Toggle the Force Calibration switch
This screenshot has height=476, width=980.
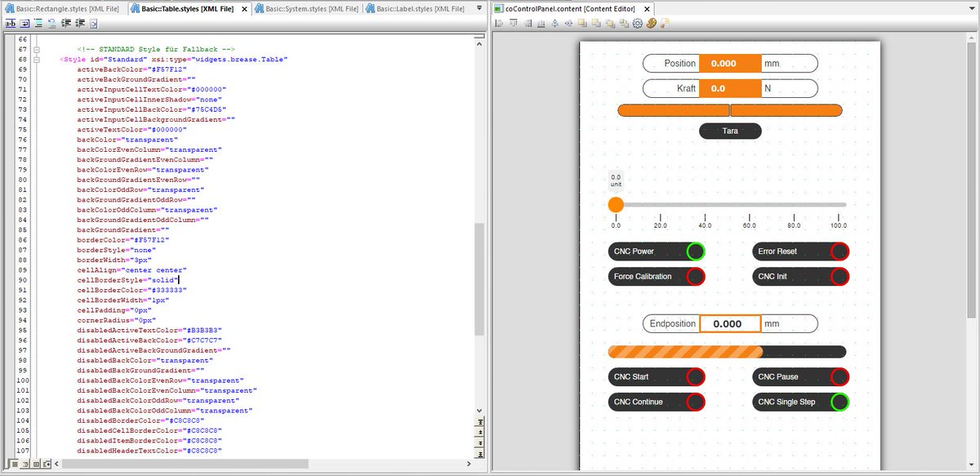point(657,277)
